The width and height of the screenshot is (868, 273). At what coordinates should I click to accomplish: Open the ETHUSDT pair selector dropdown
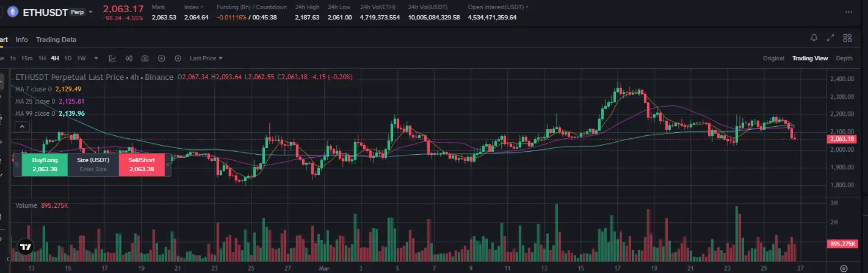[92, 12]
